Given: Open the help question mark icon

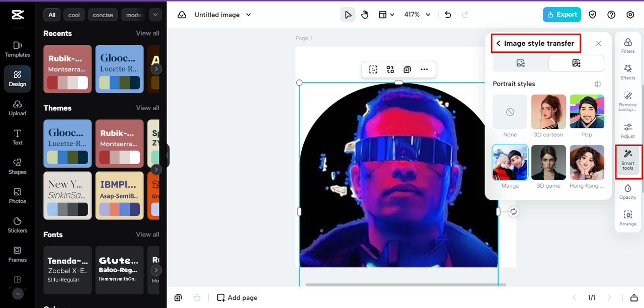Looking at the screenshot, I should click(611, 15).
